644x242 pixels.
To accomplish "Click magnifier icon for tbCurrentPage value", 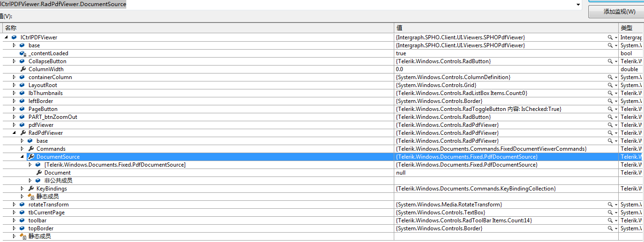I will pos(610,213).
